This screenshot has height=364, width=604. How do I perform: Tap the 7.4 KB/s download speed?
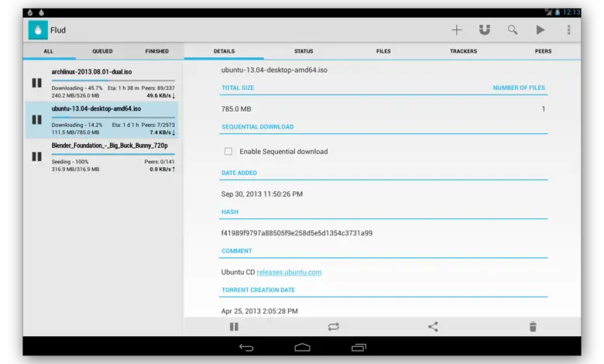coord(162,132)
